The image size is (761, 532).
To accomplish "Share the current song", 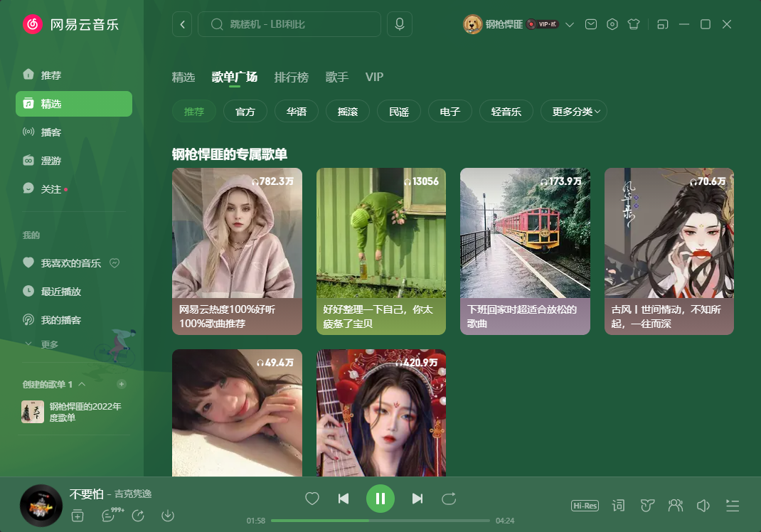I will (x=138, y=516).
